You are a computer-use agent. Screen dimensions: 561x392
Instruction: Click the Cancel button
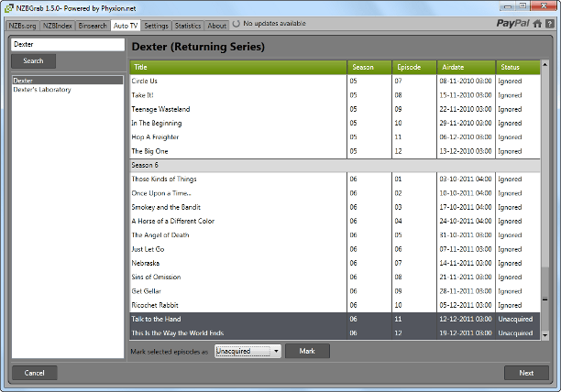tap(34, 373)
